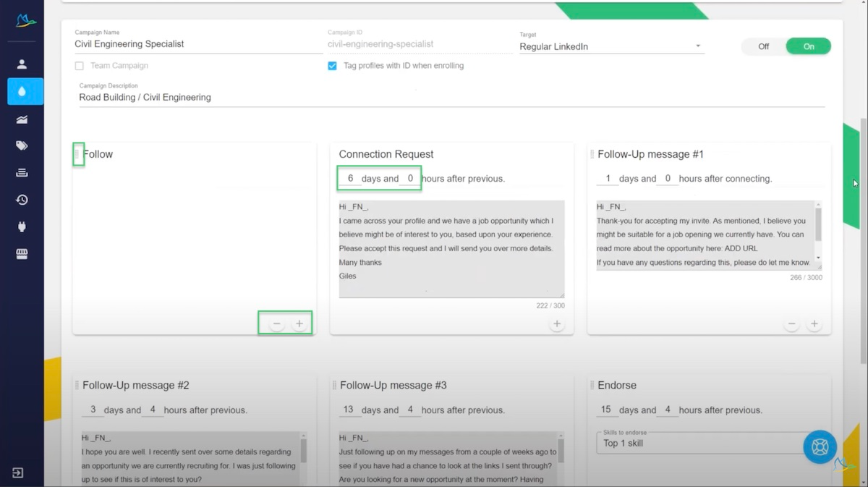Enable the Team Campaign checkbox
868x487 pixels.
[x=79, y=65]
